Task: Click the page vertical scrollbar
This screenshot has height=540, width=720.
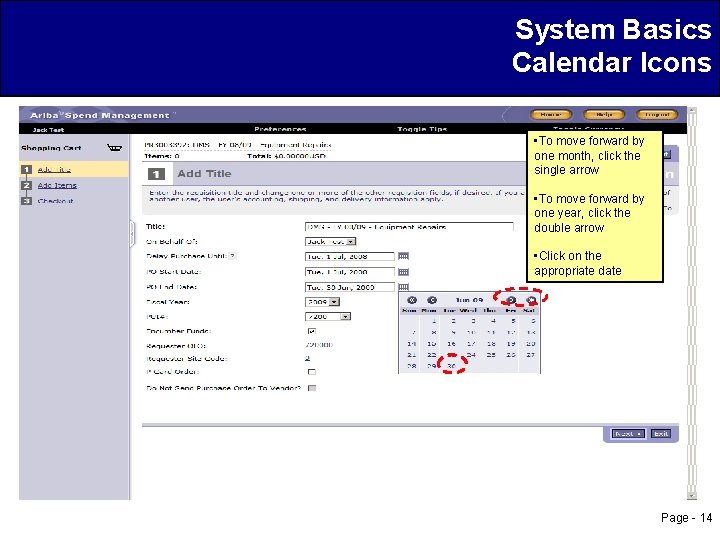Action: coord(692,303)
